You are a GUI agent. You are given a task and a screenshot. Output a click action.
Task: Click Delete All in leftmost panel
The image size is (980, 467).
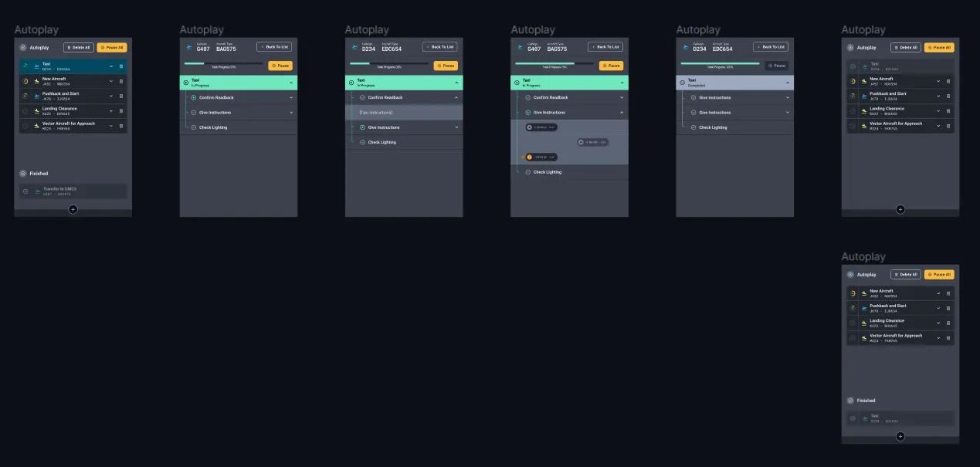tap(79, 47)
